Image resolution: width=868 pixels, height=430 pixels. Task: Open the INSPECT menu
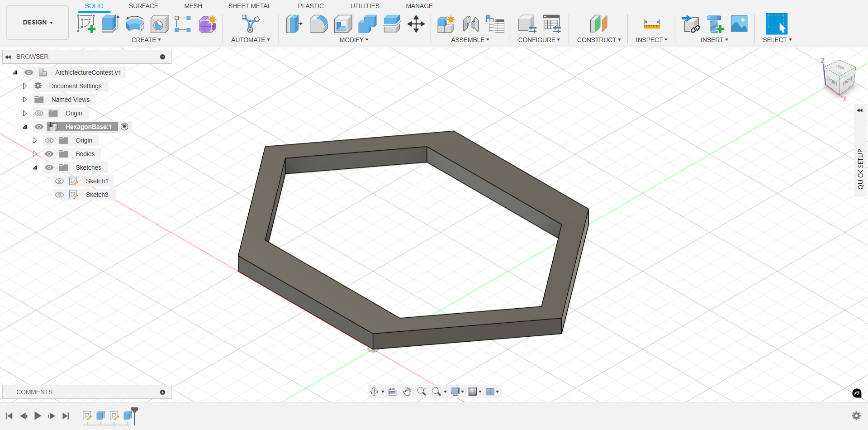point(651,40)
